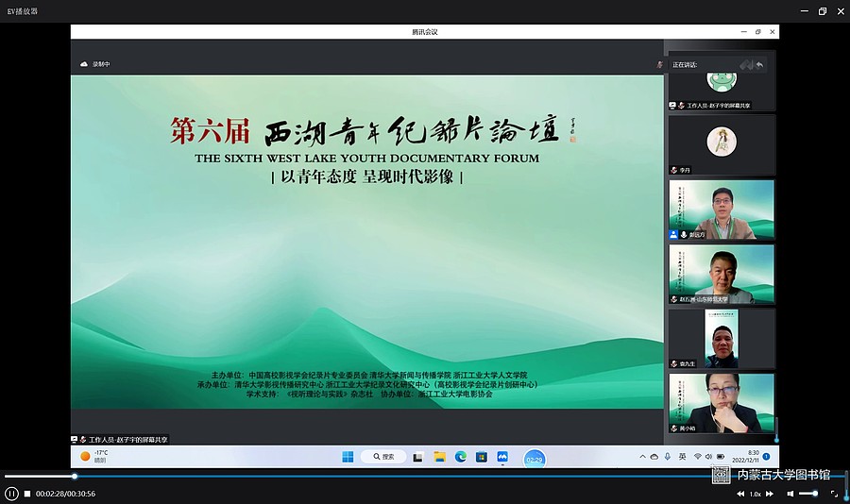Click the 录制中 recording cloud indicator
This screenshot has height=504, width=850.
point(95,64)
